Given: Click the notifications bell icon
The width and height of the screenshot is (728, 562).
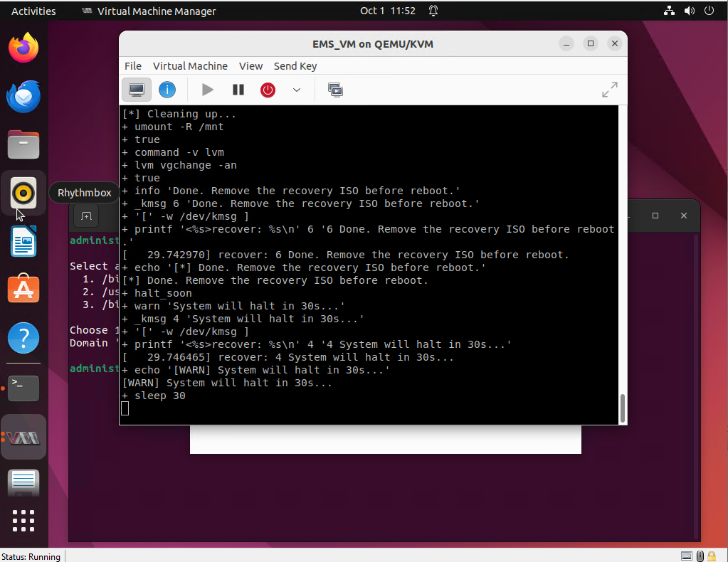Looking at the screenshot, I should pos(433,11).
